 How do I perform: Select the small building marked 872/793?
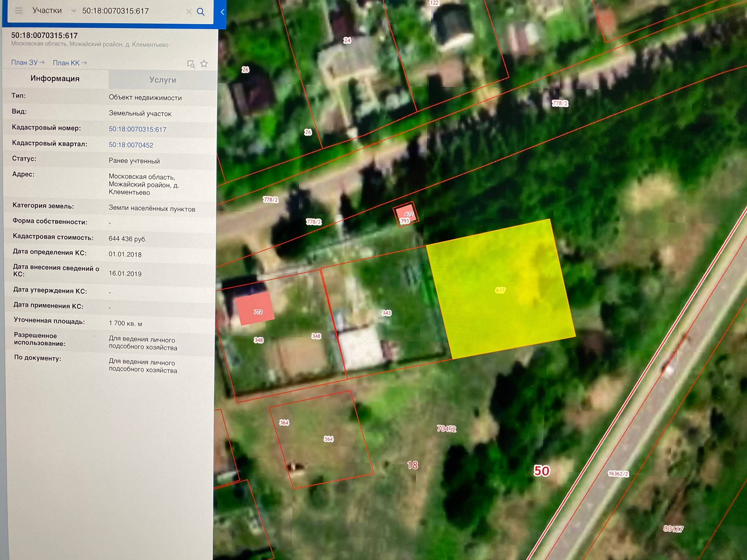(x=406, y=214)
